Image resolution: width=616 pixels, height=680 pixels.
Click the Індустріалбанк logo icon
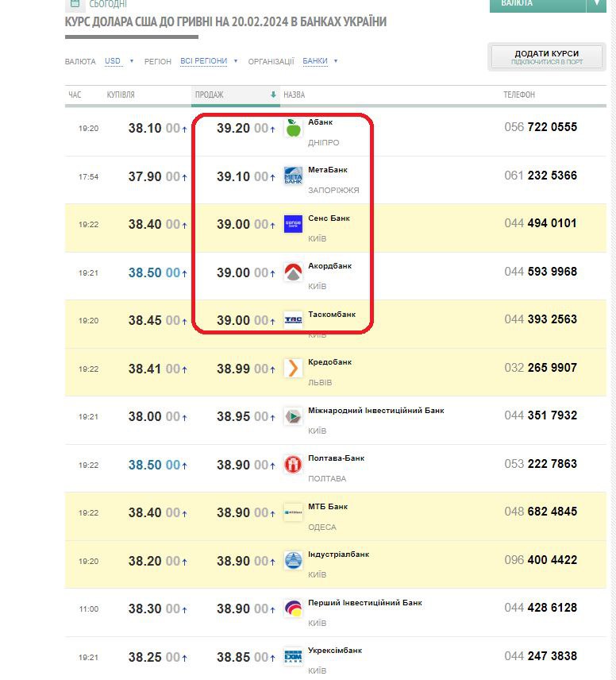[x=293, y=561]
